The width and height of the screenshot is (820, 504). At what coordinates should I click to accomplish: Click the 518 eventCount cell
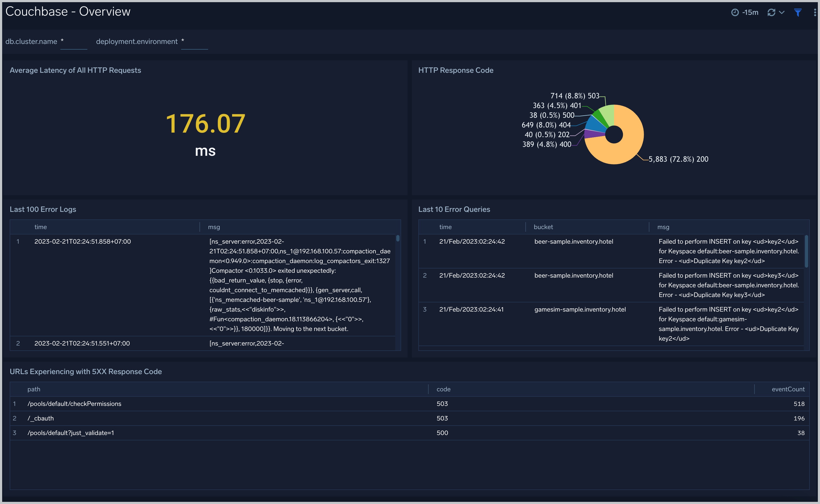click(x=799, y=404)
